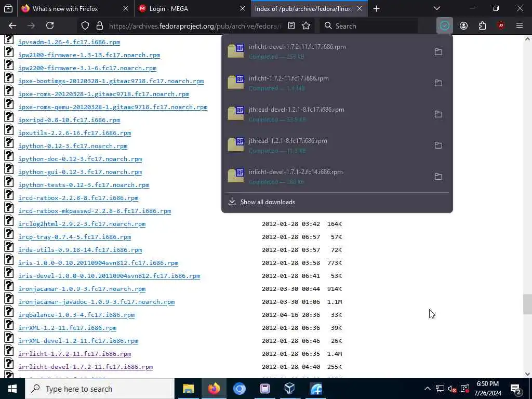Close the Login - MEGA tab
This screenshot has height=399, width=532.
click(x=242, y=9)
